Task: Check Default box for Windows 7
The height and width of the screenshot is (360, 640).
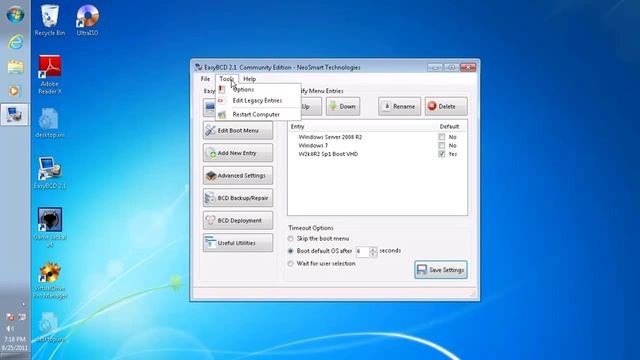Action: tap(442, 145)
